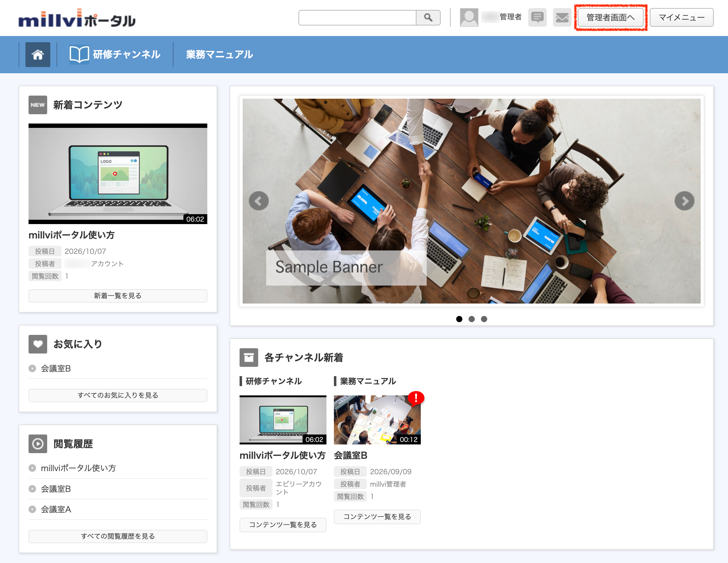The width and height of the screenshot is (728, 563).
Task: Click the エビリーアカウント poster name
Action: (x=299, y=488)
